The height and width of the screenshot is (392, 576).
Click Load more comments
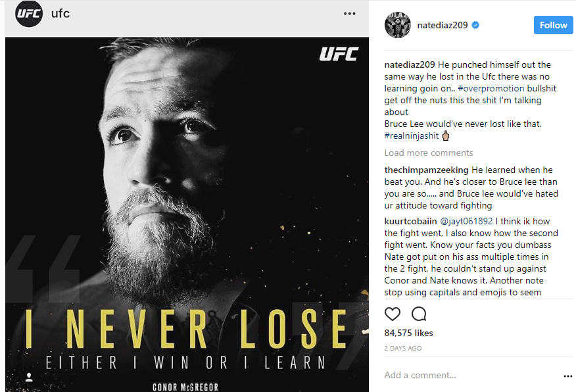pyautogui.click(x=429, y=153)
